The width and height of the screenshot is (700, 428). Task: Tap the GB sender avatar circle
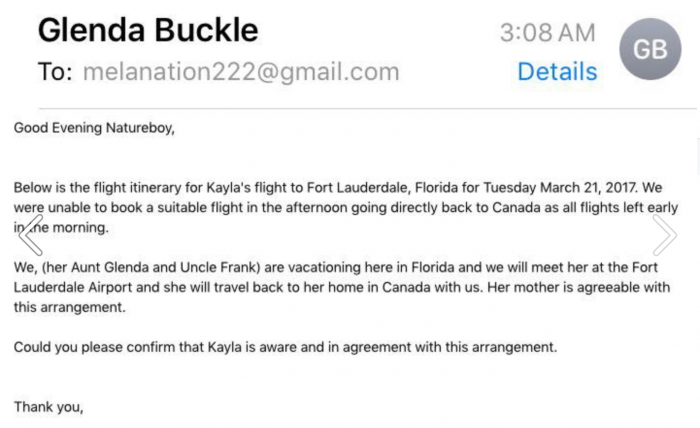point(650,49)
